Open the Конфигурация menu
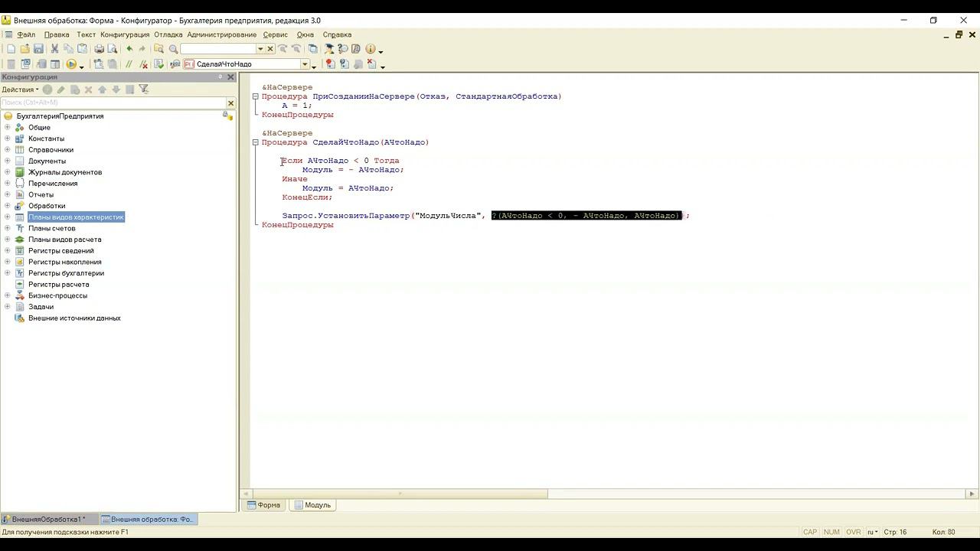Screen dimensions: 980x551 [x=125, y=34]
